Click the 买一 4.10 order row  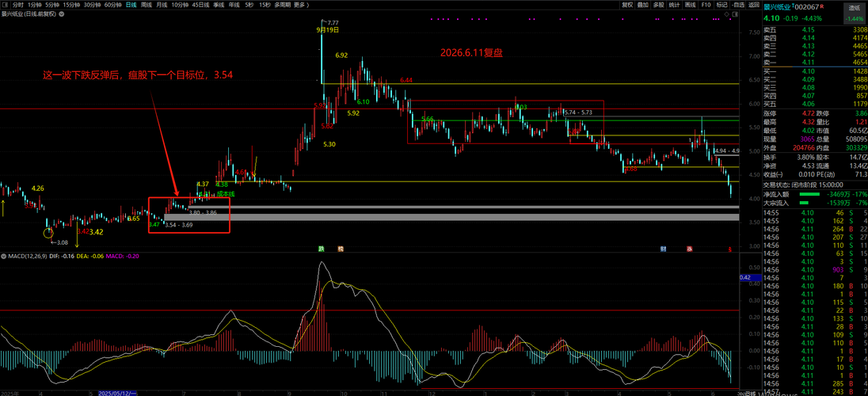point(815,71)
